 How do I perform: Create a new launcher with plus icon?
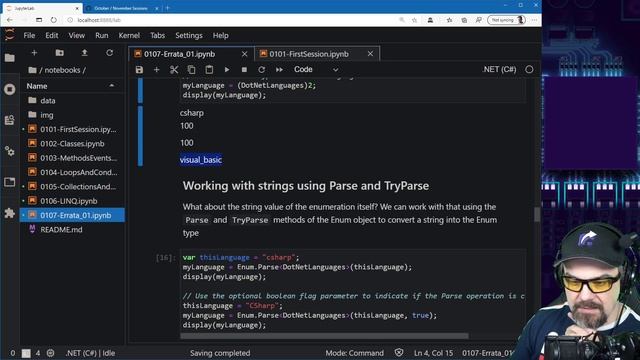tap(34, 53)
